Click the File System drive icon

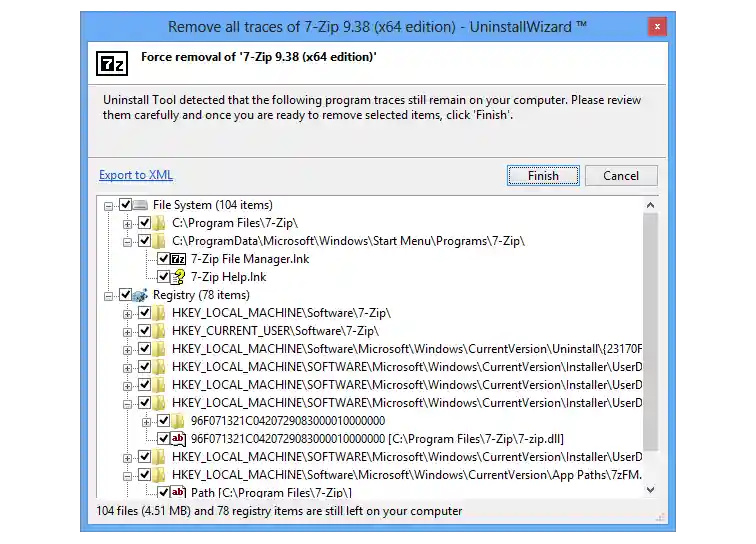[x=141, y=205]
